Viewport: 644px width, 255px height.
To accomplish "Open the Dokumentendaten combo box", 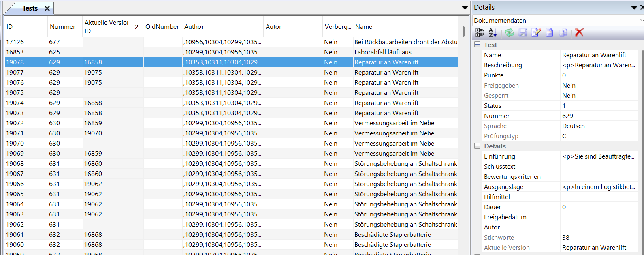I will click(558, 20).
